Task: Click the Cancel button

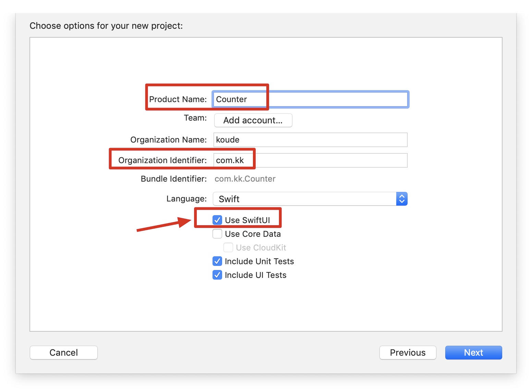Action: pyautogui.click(x=64, y=353)
